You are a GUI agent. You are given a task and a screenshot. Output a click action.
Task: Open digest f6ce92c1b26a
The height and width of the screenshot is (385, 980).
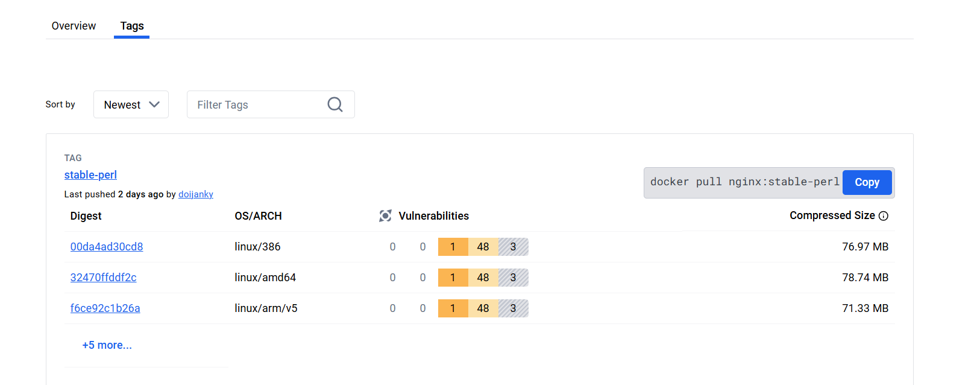pyautogui.click(x=105, y=308)
